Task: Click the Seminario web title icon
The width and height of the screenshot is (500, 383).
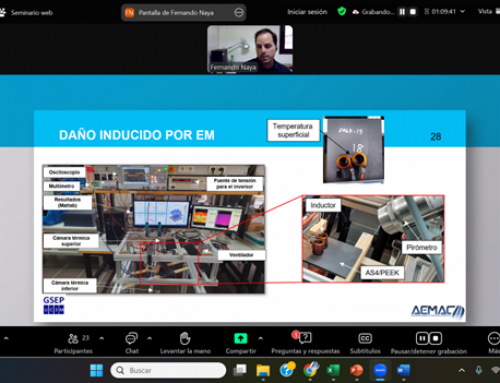Action: [3, 13]
